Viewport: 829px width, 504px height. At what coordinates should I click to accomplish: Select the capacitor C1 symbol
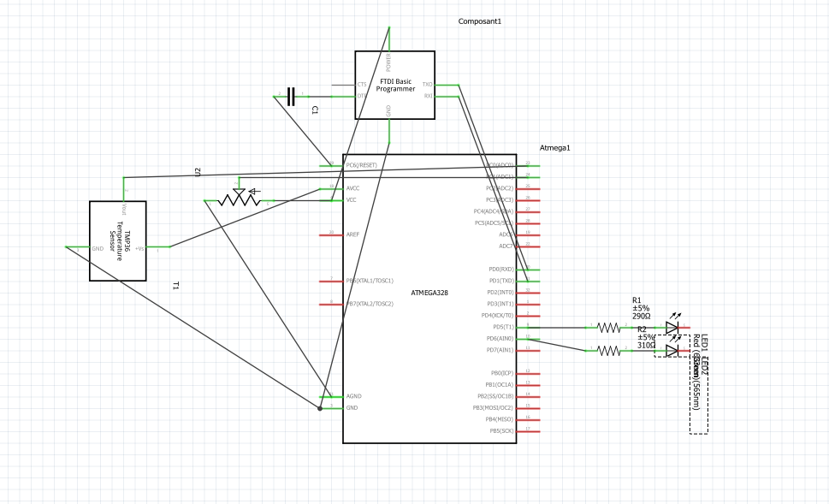291,97
